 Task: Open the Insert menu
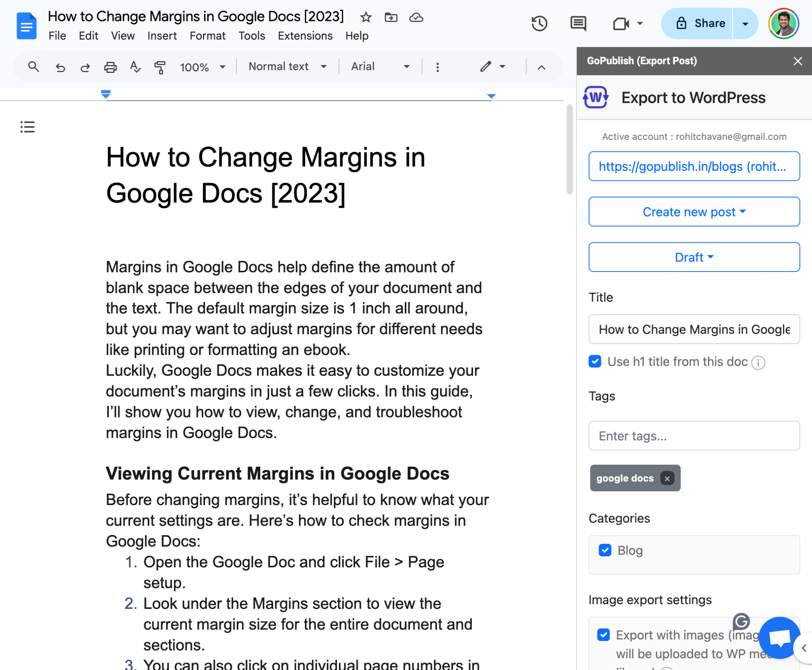pyautogui.click(x=162, y=36)
